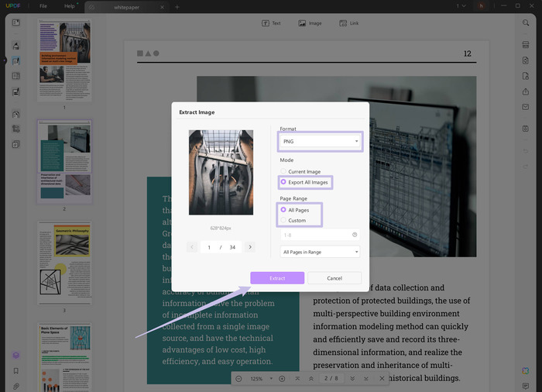
Task: Open the PNG format dropdown
Action: tap(320, 142)
